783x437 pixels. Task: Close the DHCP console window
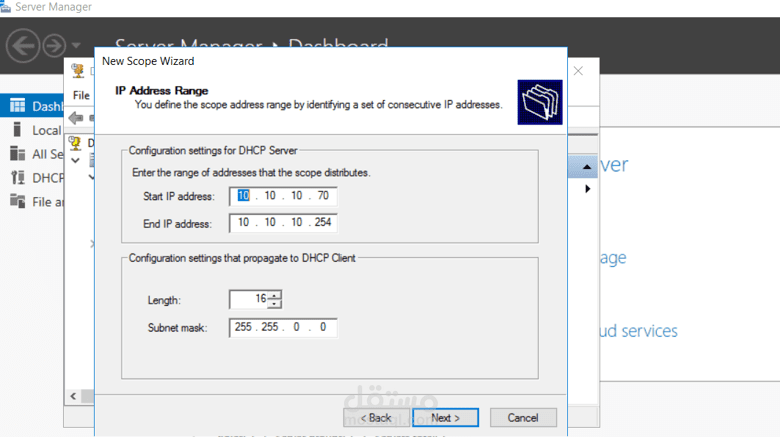click(578, 71)
